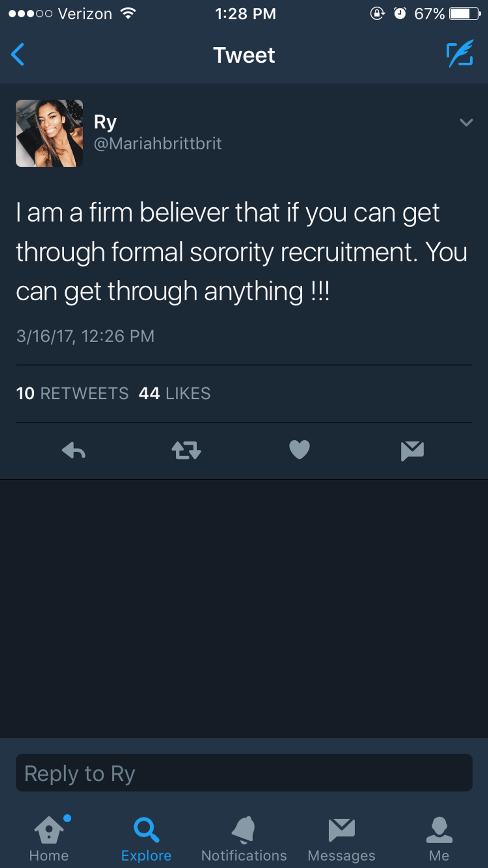Tap the battery indicator in status bar
Screen dimensions: 488x868
click(465, 13)
